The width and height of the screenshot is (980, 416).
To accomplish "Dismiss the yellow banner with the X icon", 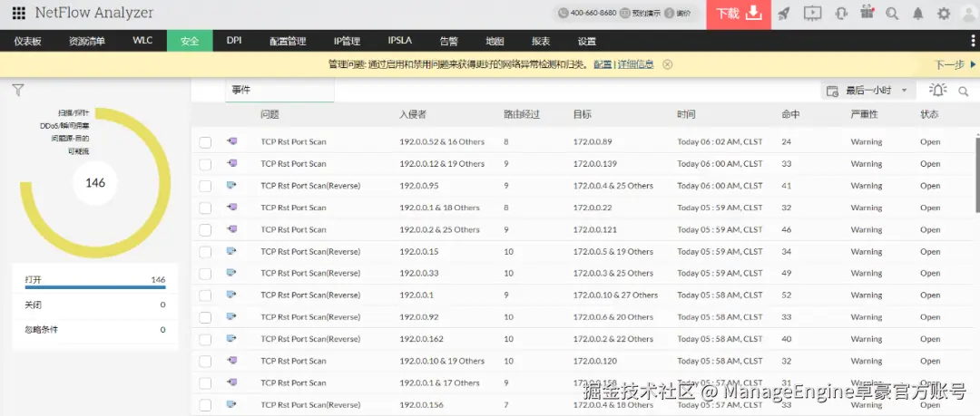I will (668, 64).
